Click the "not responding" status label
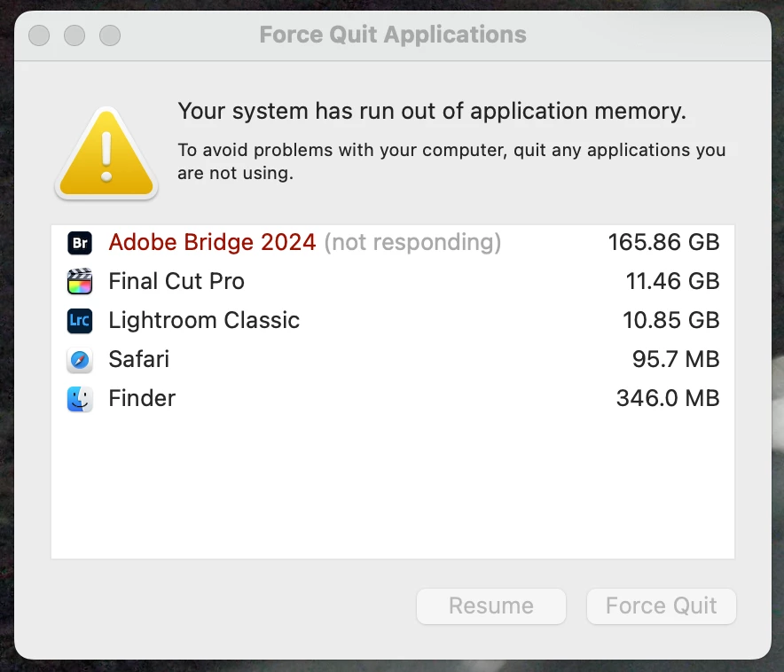 pos(412,243)
